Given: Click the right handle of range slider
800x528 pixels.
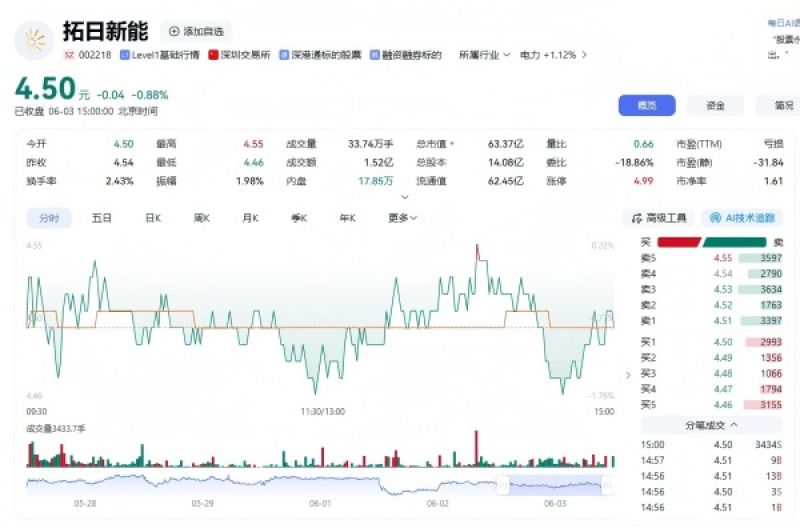Looking at the screenshot, I should pyautogui.click(x=607, y=485).
